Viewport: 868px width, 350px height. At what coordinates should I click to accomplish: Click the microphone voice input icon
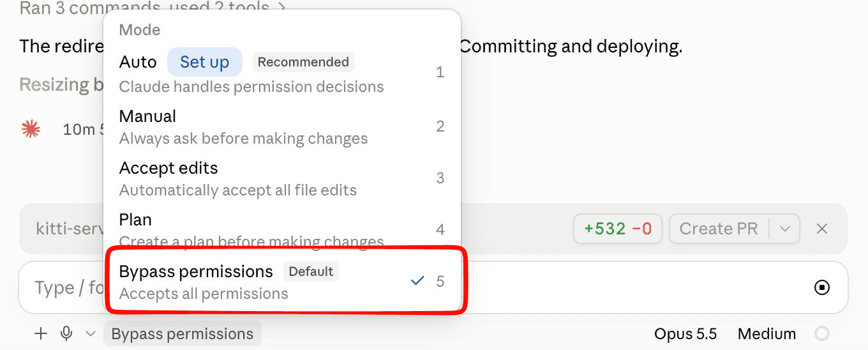(x=66, y=333)
